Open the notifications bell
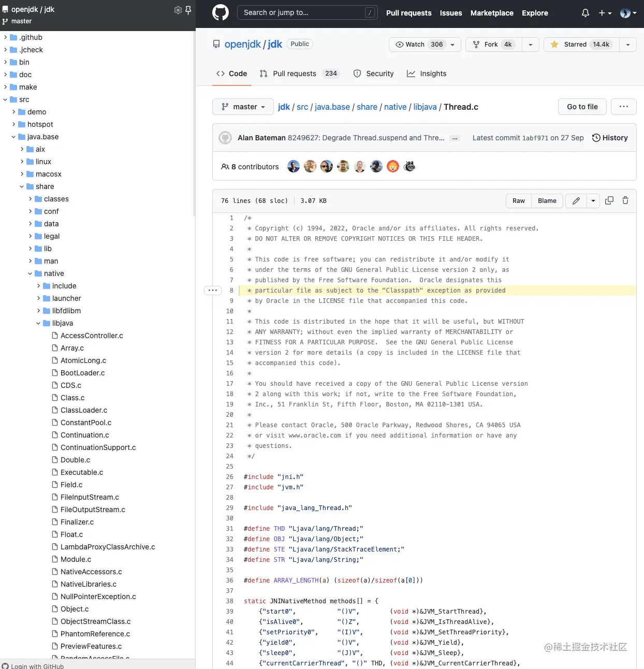 (586, 13)
